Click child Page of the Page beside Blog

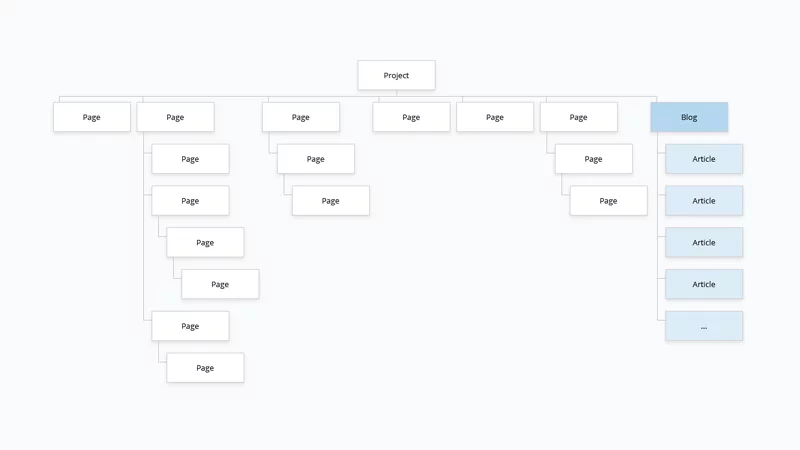coord(593,159)
